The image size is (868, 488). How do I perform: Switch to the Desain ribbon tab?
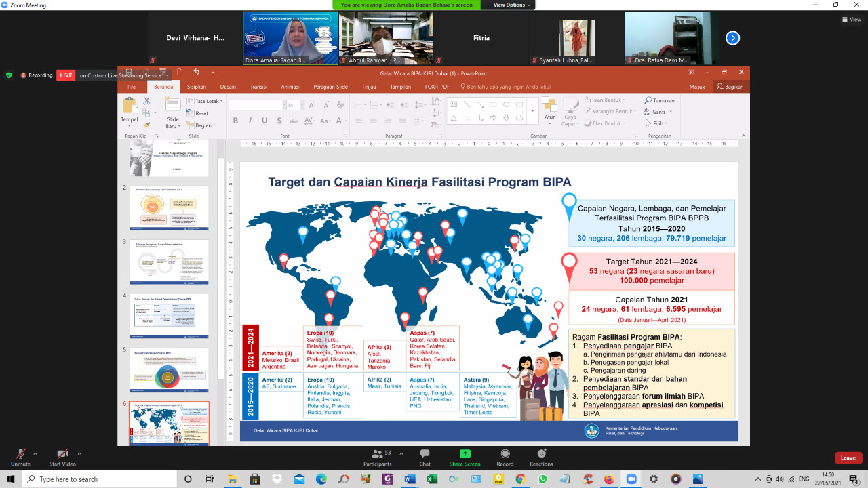pyautogui.click(x=228, y=87)
